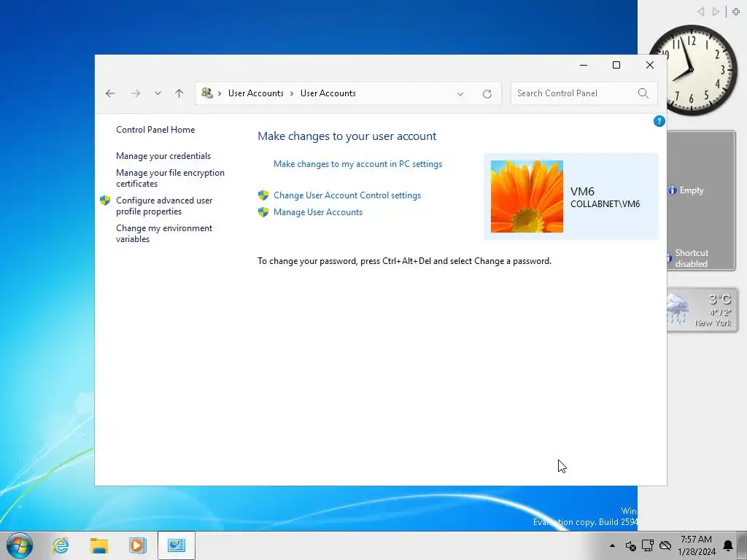
Task: Show hidden tray icons arrow
Action: pyautogui.click(x=612, y=545)
